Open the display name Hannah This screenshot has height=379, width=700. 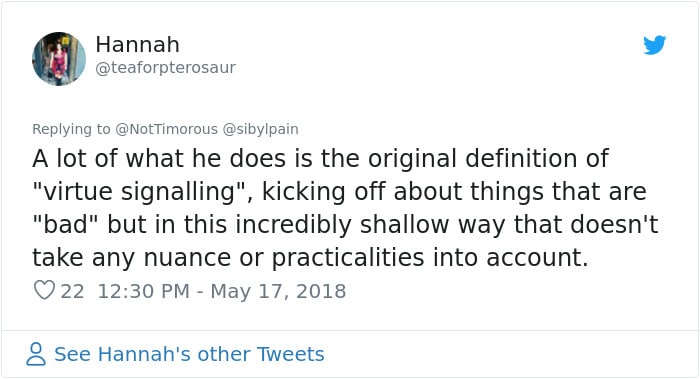click(x=138, y=45)
